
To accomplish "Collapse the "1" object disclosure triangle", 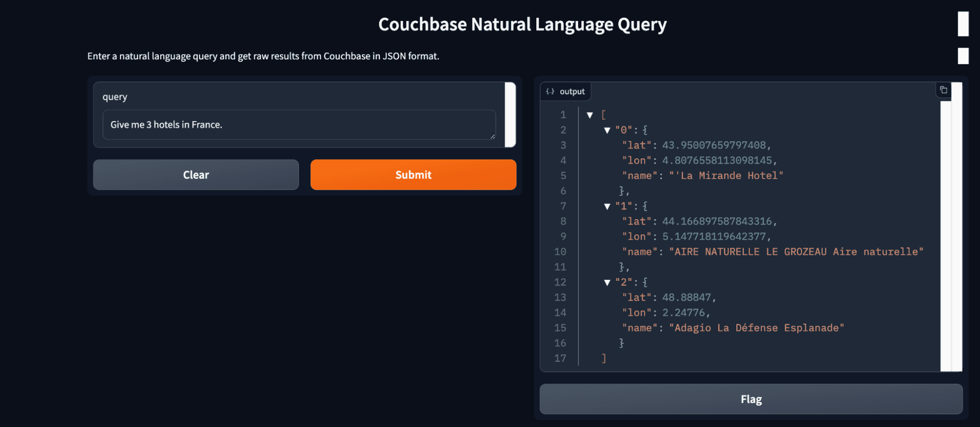I will coord(607,206).
